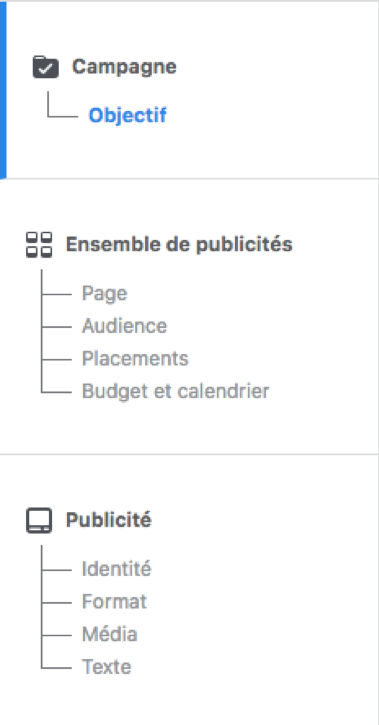Click the branch line beside Texte

pyautogui.click(x=56, y=668)
